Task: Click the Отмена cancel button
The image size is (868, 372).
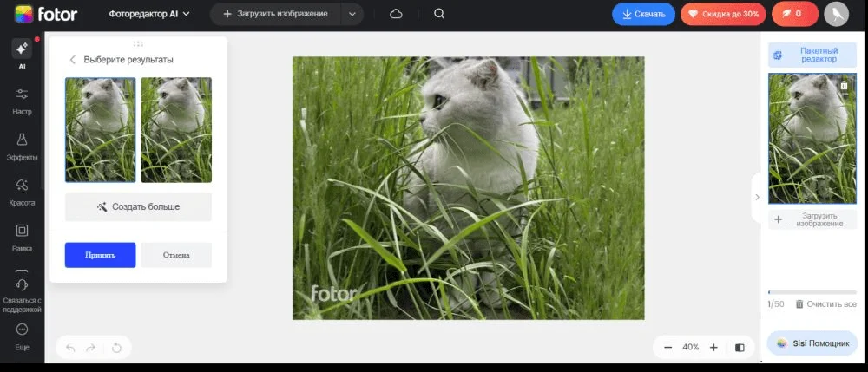Action: point(176,255)
